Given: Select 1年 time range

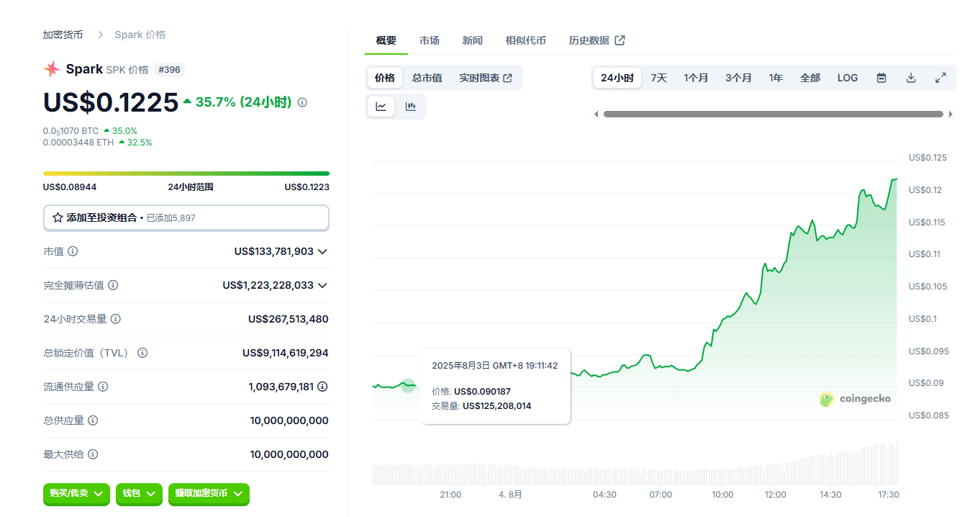Looking at the screenshot, I should point(776,78).
